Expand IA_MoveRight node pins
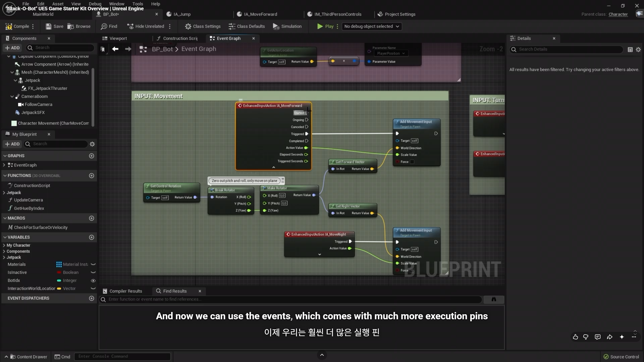Screen dimensions: 644x362 pos(319,254)
